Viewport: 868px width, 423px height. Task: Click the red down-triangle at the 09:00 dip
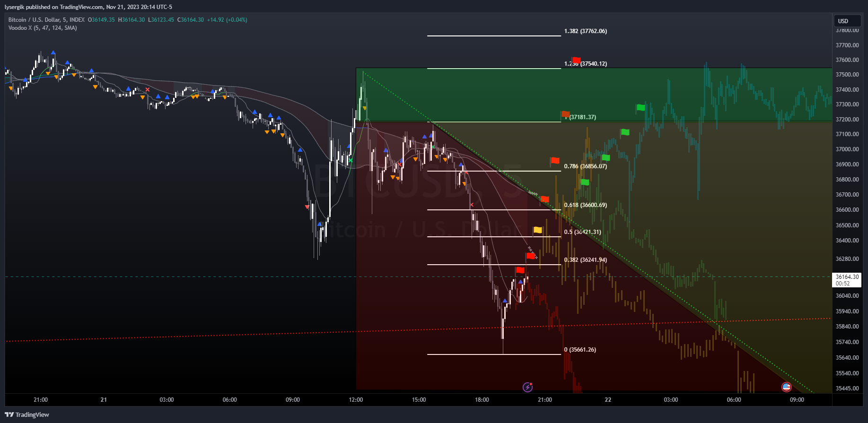[307, 207]
